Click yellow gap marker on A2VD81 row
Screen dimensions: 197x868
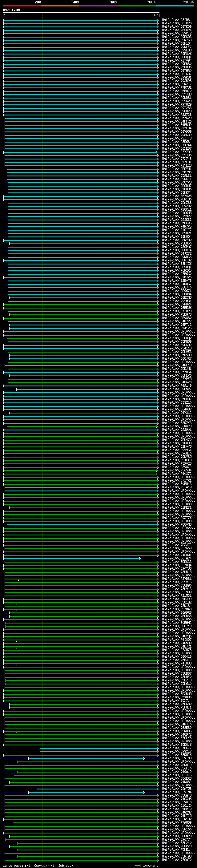click(x=18, y=580)
